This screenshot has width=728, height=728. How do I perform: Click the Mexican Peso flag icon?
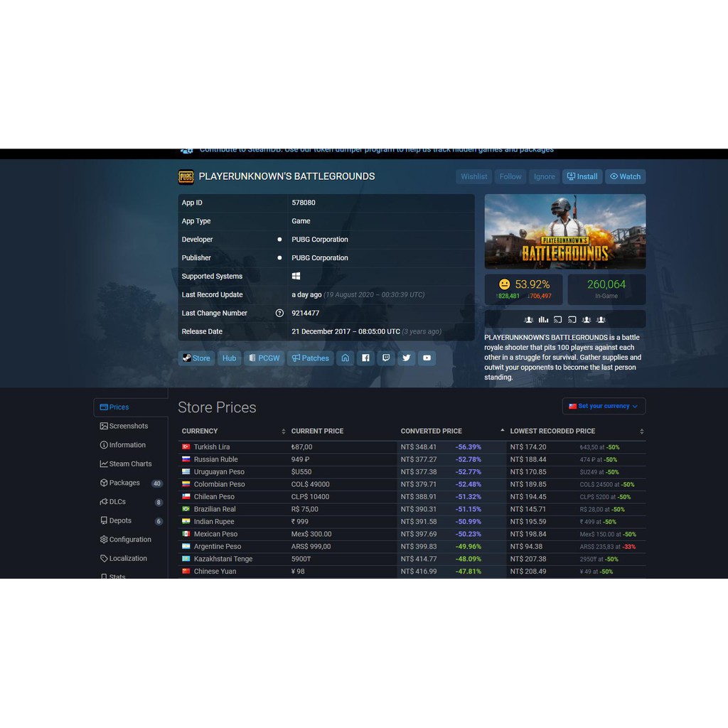[186, 534]
